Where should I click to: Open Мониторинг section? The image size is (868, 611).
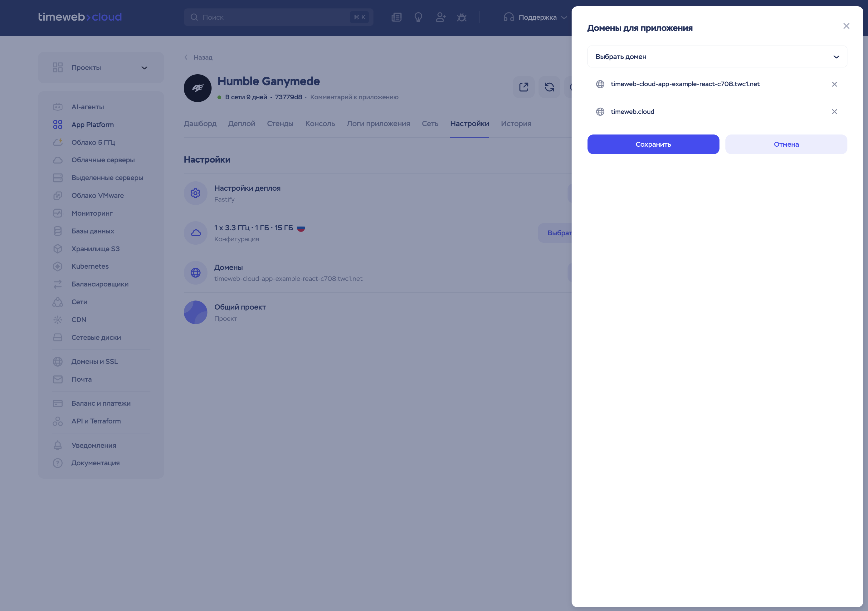[x=92, y=214]
